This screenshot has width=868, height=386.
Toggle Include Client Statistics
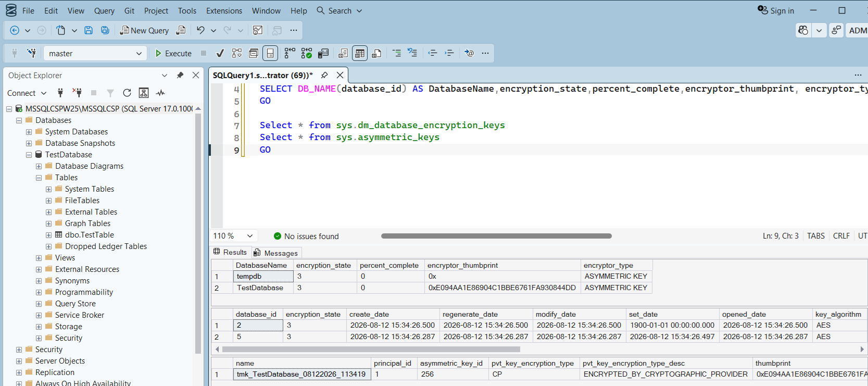click(x=323, y=53)
